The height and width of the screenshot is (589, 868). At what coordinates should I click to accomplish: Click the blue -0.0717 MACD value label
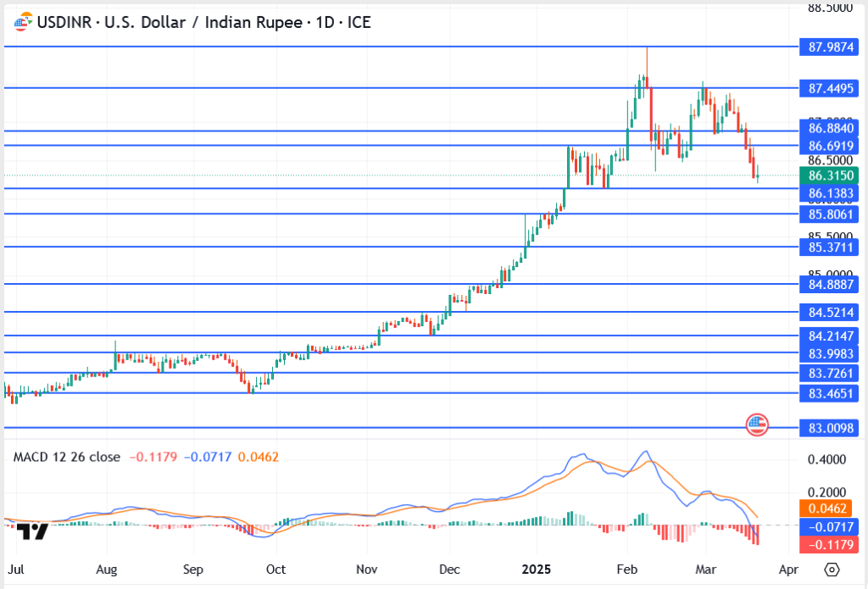(829, 527)
